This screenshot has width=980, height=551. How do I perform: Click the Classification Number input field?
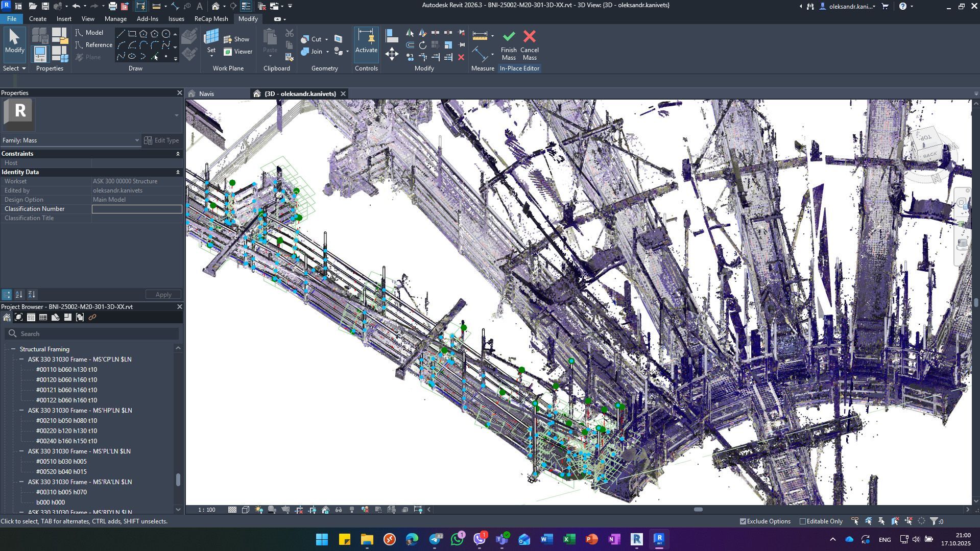137,209
